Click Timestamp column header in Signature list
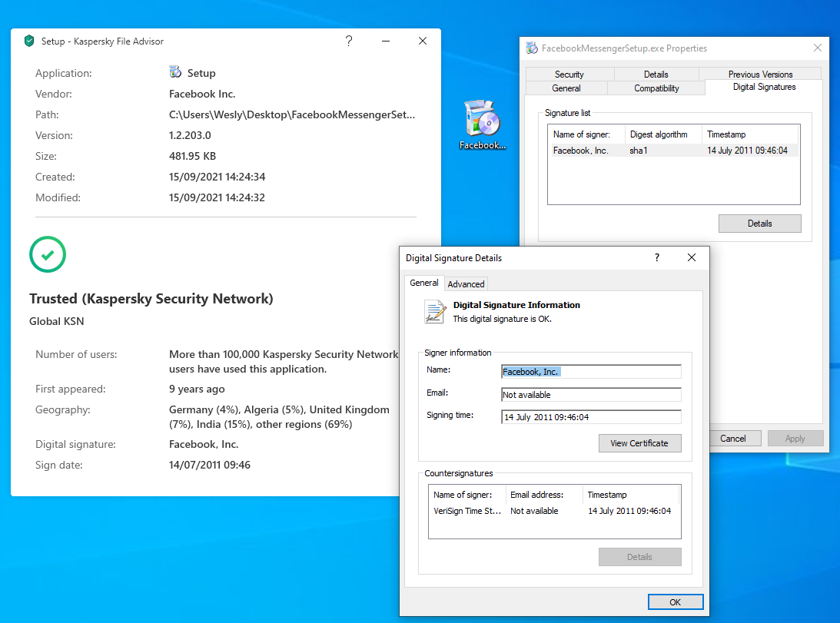Viewport: 840px width, 623px height. click(751, 134)
